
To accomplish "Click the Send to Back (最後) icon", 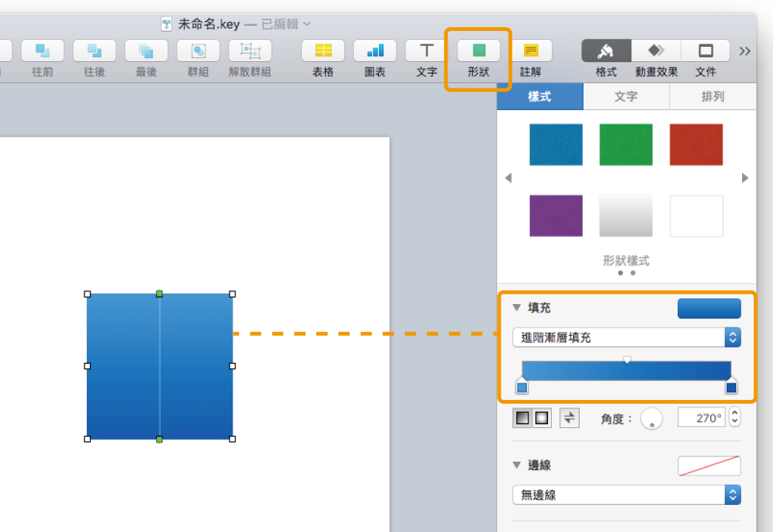I will pos(146,51).
